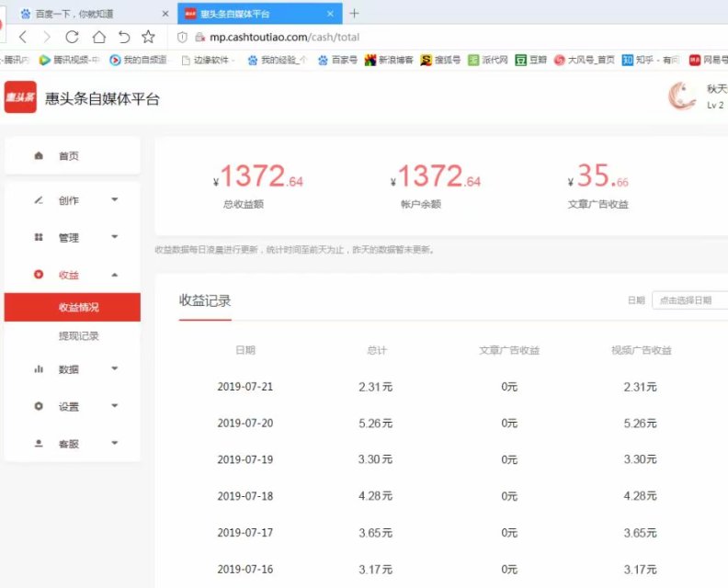Bookmark the page with the star icon
The image size is (728, 588).
pos(149,37)
